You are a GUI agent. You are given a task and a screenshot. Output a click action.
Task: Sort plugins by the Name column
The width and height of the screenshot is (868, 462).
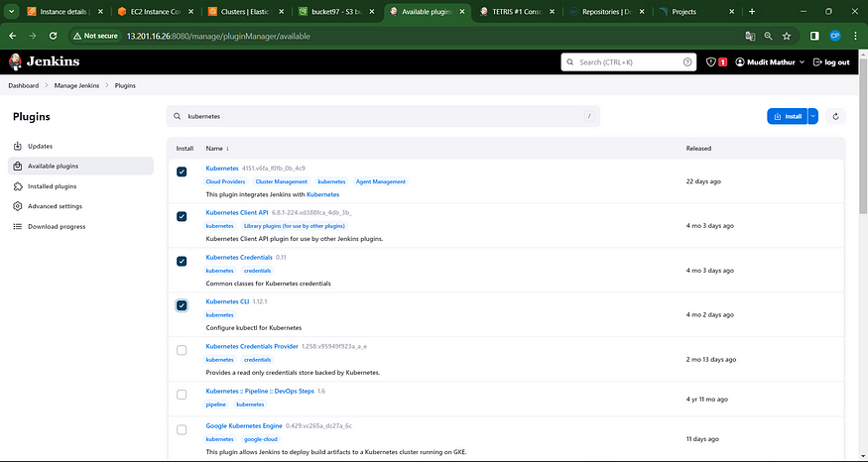[x=217, y=149]
